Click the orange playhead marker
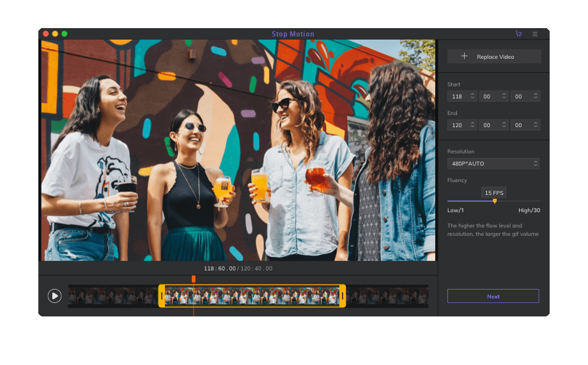The height and width of the screenshot is (365, 588). tap(193, 279)
